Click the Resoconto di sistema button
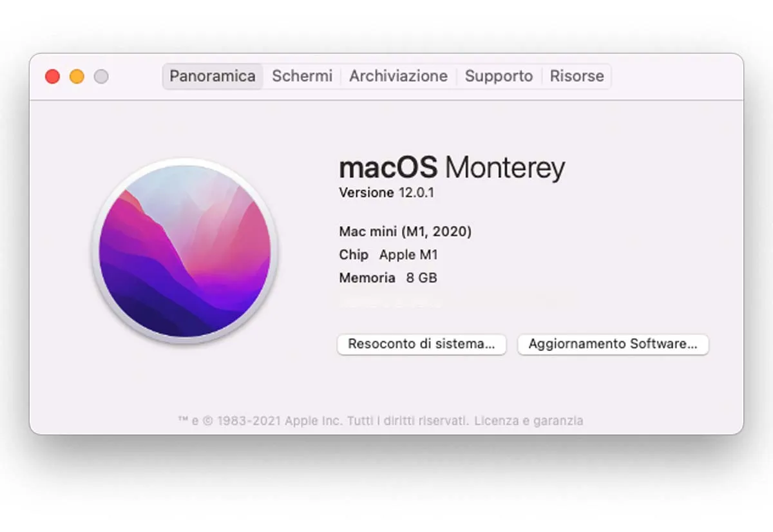Screen dimensions: 773x532 [422, 344]
